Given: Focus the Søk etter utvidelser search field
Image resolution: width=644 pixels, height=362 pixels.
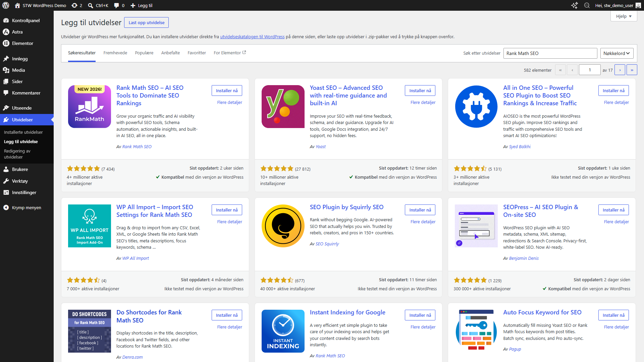Looking at the screenshot, I should [550, 53].
